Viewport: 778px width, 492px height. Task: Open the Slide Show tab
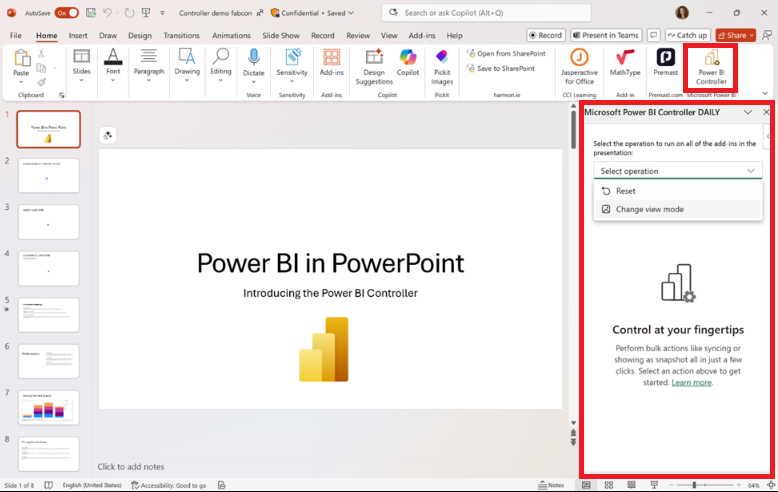pyautogui.click(x=281, y=35)
